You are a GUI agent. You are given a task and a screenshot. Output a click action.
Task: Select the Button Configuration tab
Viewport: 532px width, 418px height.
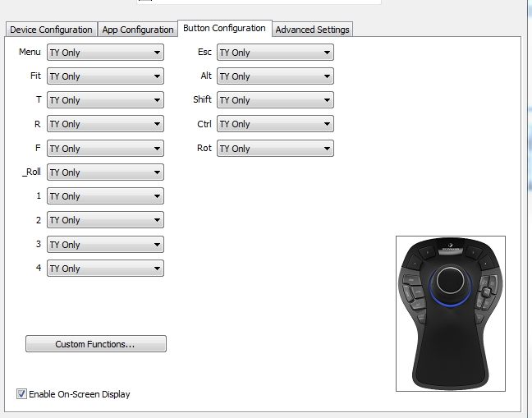point(225,28)
